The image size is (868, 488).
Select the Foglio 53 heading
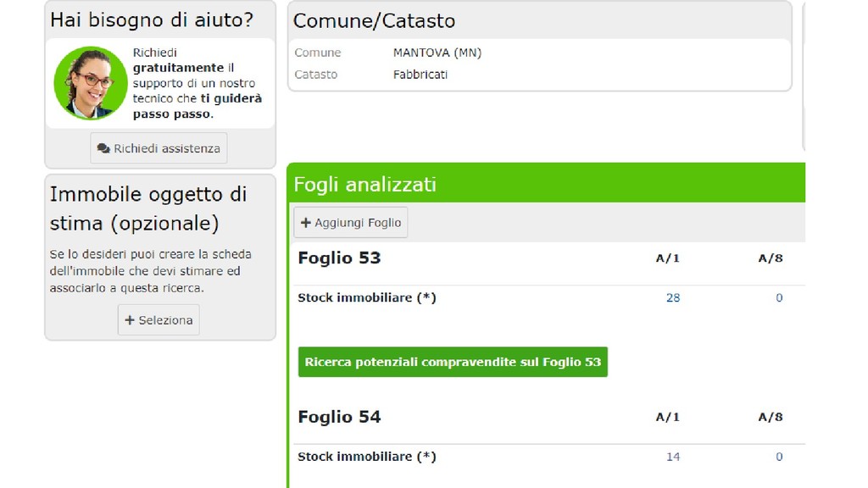pyautogui.click(x=339, y=258)
